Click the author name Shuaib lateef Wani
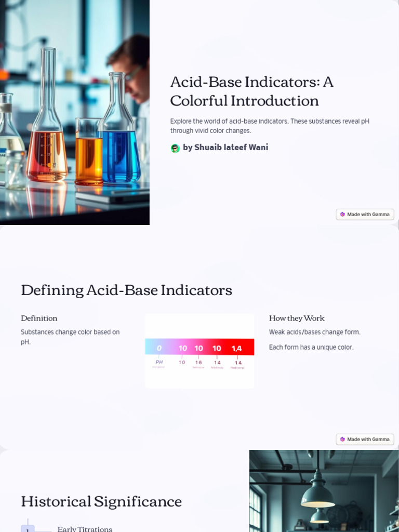The image size is (399, 532). point(231,147)
